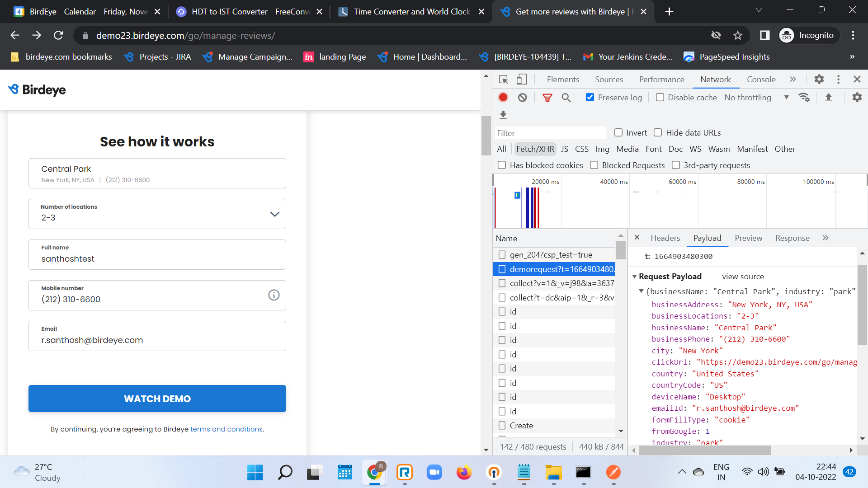Open the network conditions wifi icon
Viewport: 868px width, 488px height.
[804, 98]
